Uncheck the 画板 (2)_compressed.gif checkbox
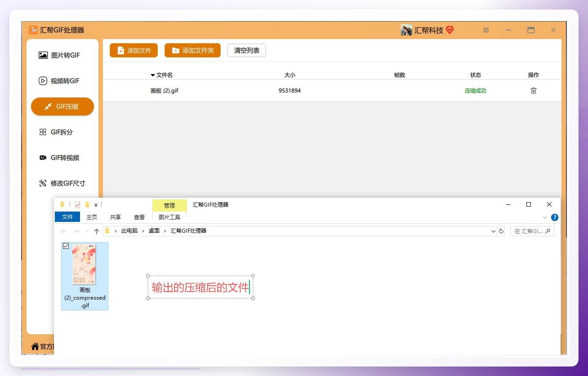 point(66,246)
